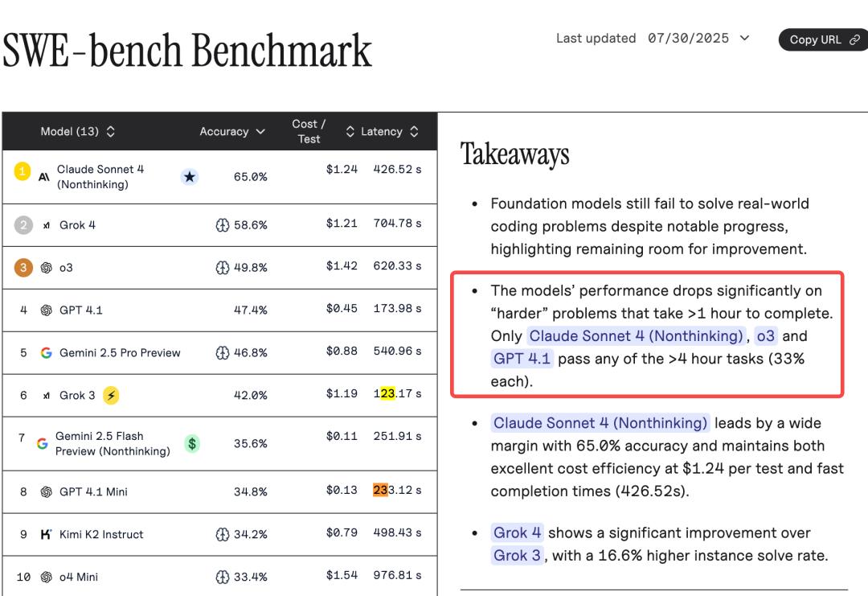Image resolution: width=868 pixels, height=596 pixels.
Task: Select the GPT 4.1 Mini table row
Action: click(219, 492)
